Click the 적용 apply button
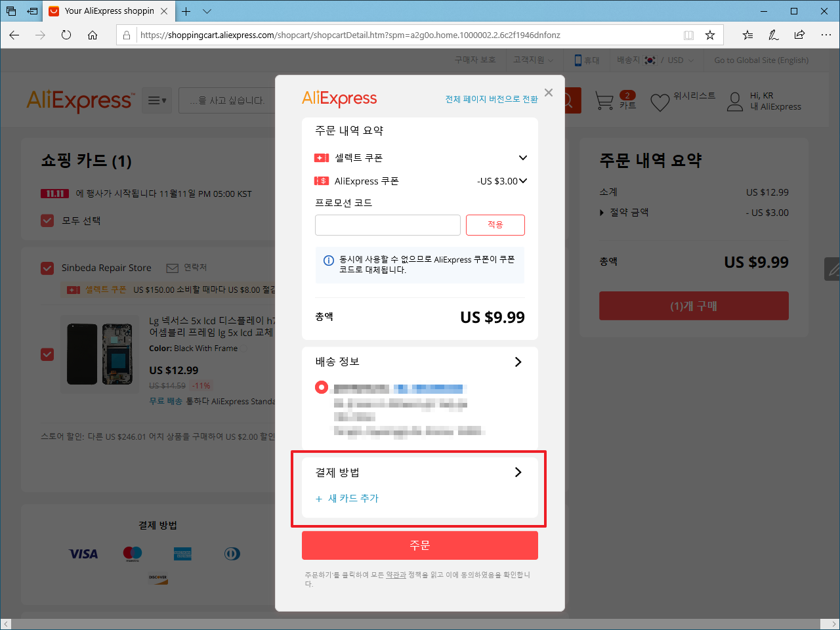Image resolution: width=840 pixels, height=630 pixels. [495, 225]
